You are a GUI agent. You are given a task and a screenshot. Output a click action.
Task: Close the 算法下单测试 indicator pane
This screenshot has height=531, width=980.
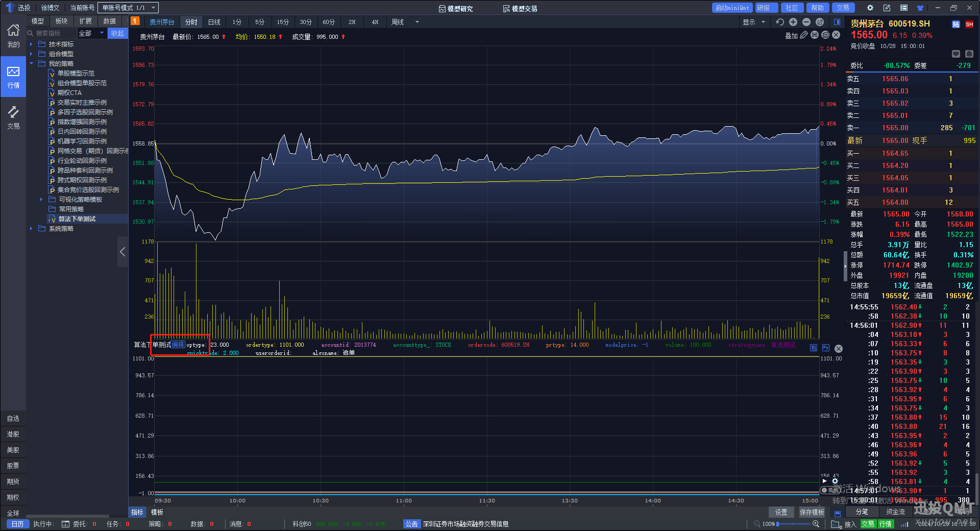839,349
